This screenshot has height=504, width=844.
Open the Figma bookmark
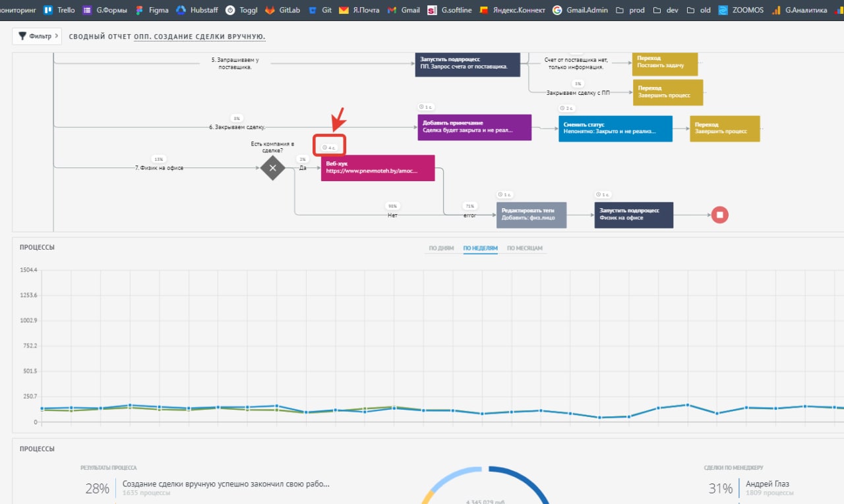click(151, 10)
